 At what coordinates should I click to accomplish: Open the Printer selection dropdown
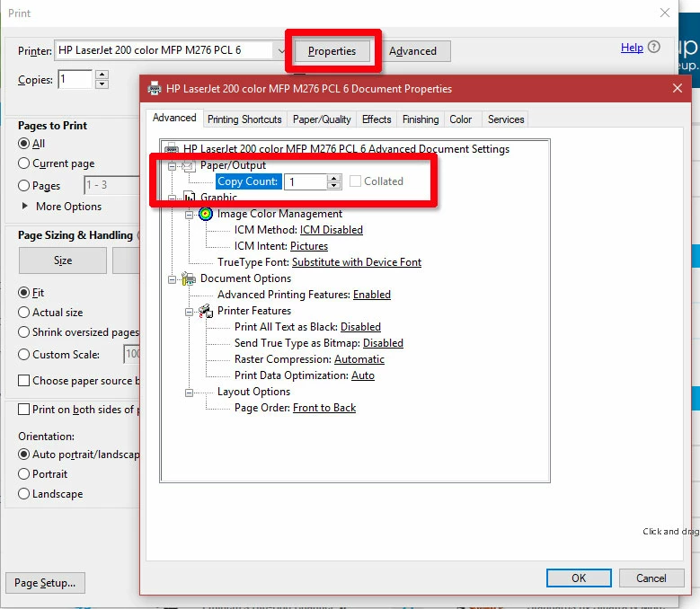coord(280,50)
